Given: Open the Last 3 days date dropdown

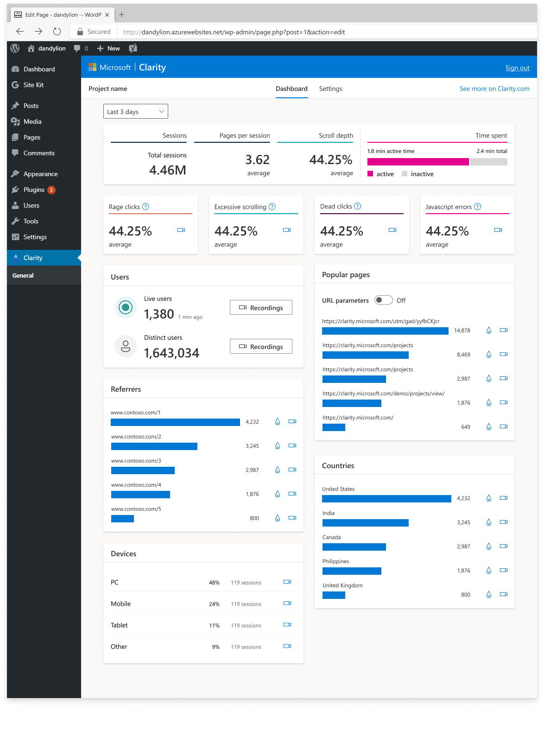Looking at the screenshot, I should (x=135, y=112).
